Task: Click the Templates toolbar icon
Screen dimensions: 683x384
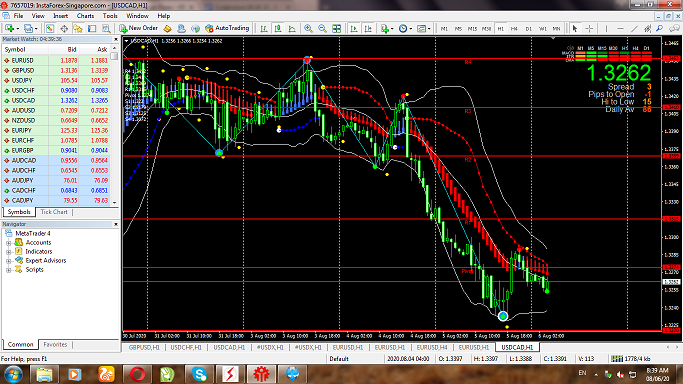Action: click(421, 28)
